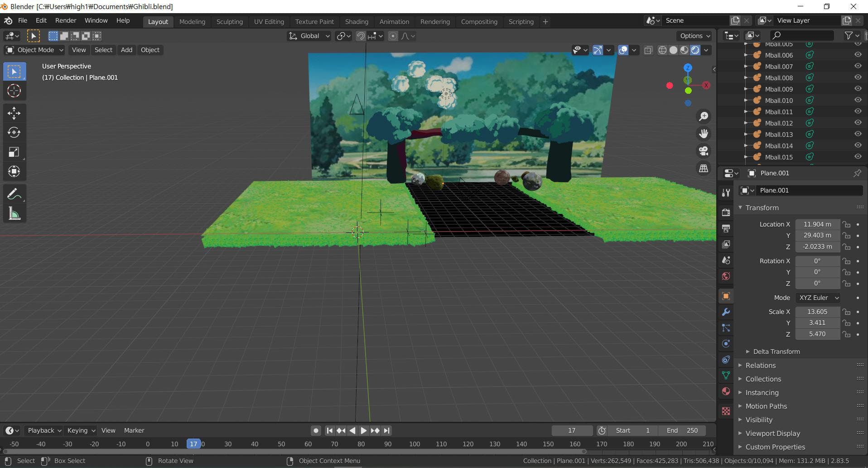Open the viewport Add menu

point(126,50)
